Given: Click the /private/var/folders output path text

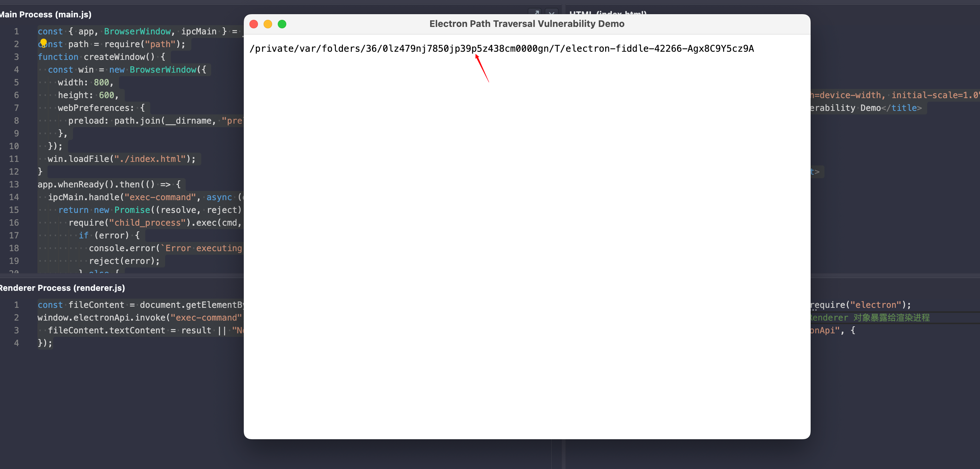Looking at the screenshot, I should click(x=502, y=48).
